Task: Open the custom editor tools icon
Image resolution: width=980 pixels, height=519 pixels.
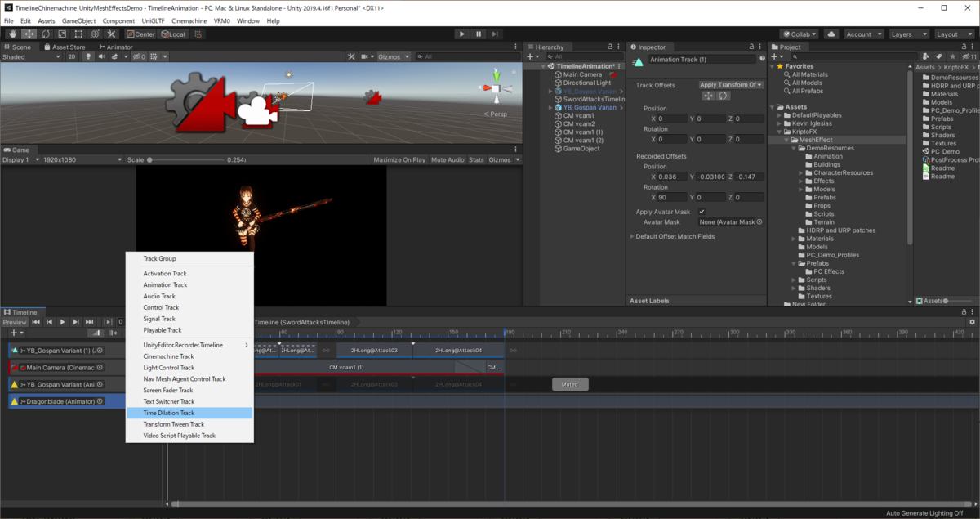Action: [x=111, y=34]
